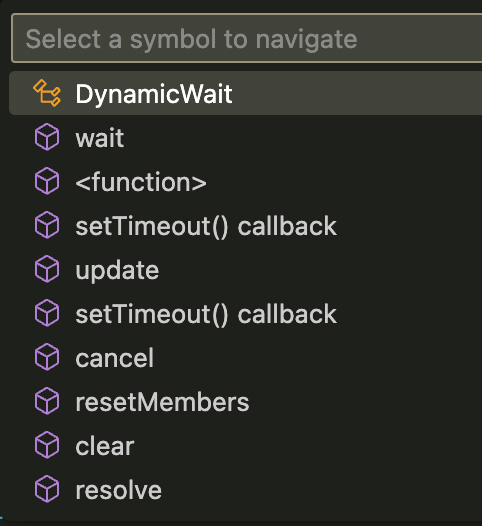The image size is (482, 526).
Task: Click the cube icon beside resetMembers
Action: [x=47, y=401]
